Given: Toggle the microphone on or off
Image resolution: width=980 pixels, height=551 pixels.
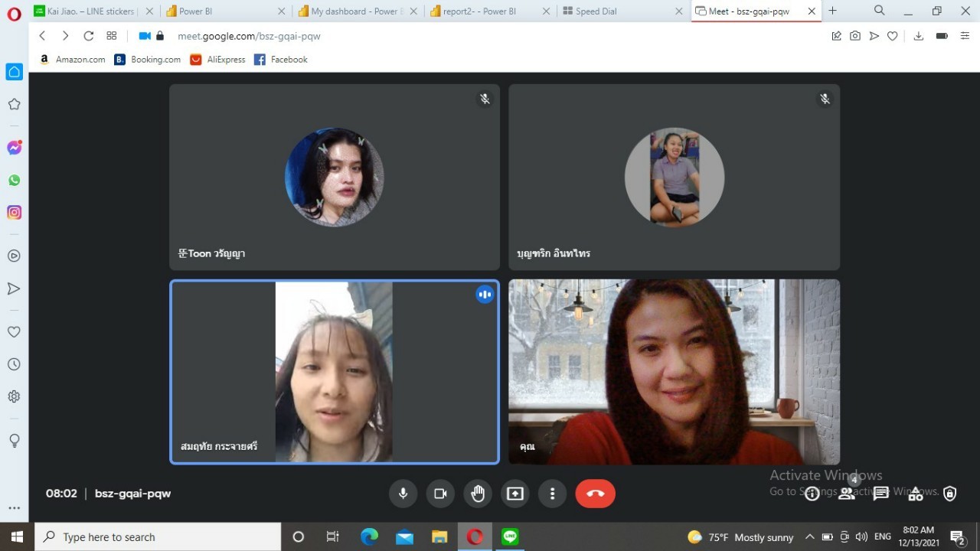Looking at the screenshot, I should click(403, 494).
